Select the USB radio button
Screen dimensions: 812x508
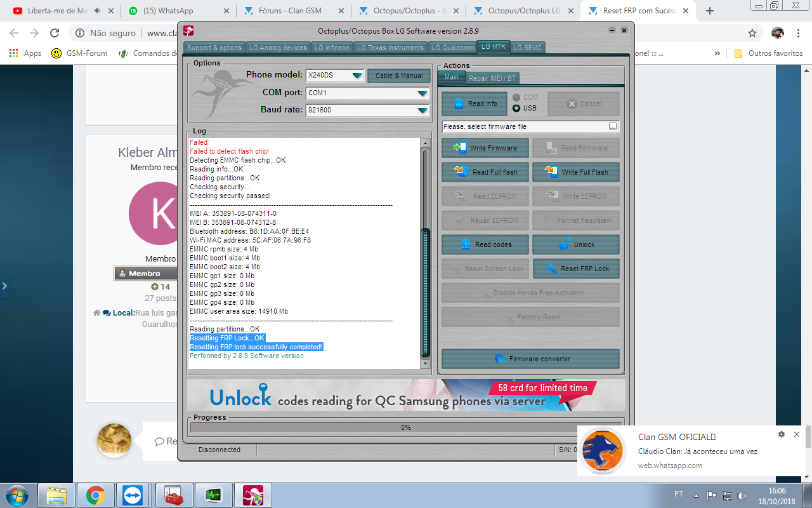click(x=517, y=108)
